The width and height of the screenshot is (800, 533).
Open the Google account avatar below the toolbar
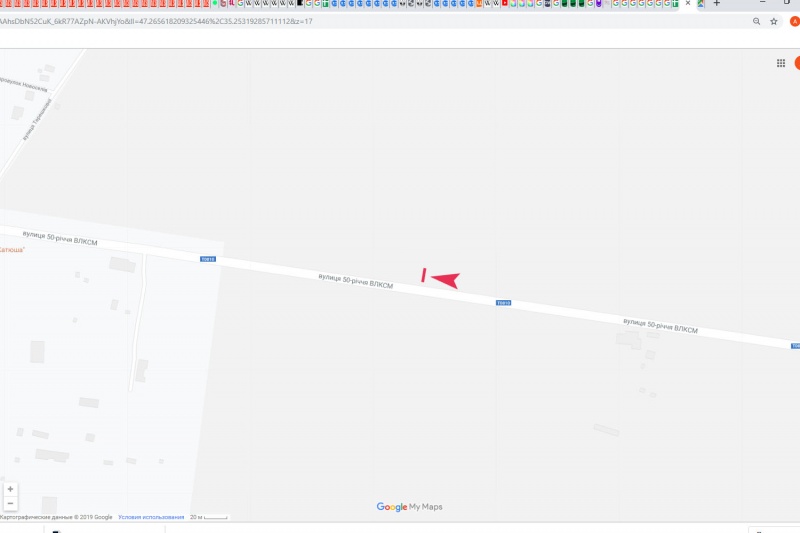797,63
